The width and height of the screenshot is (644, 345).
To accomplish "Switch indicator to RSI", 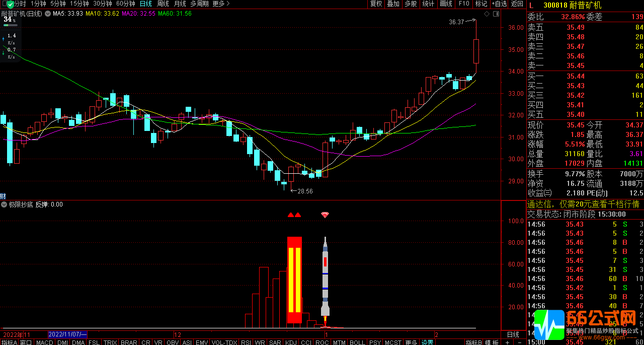I will [x=246, y=342].
